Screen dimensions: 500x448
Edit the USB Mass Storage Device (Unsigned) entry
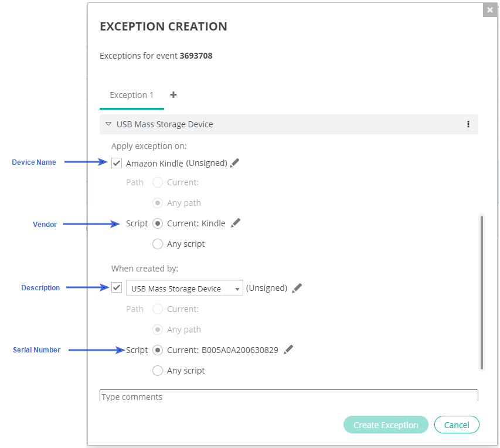tap(297, 288)
